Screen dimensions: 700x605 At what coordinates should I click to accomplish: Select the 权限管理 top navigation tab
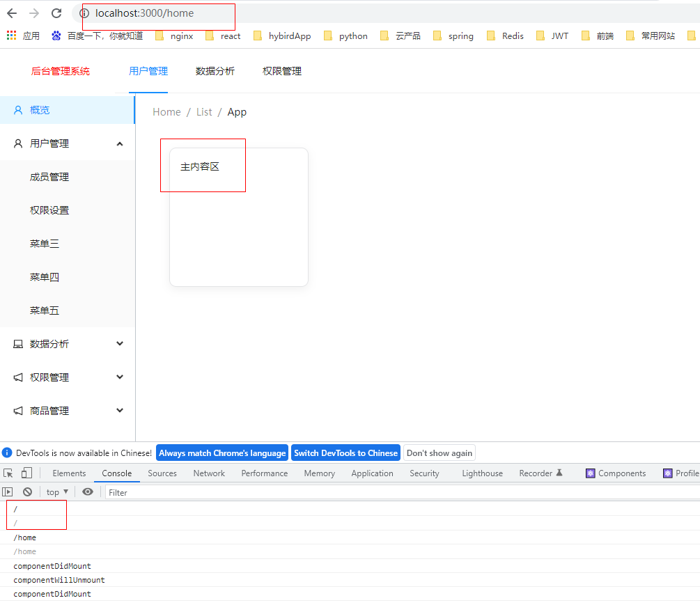(281, 72)
